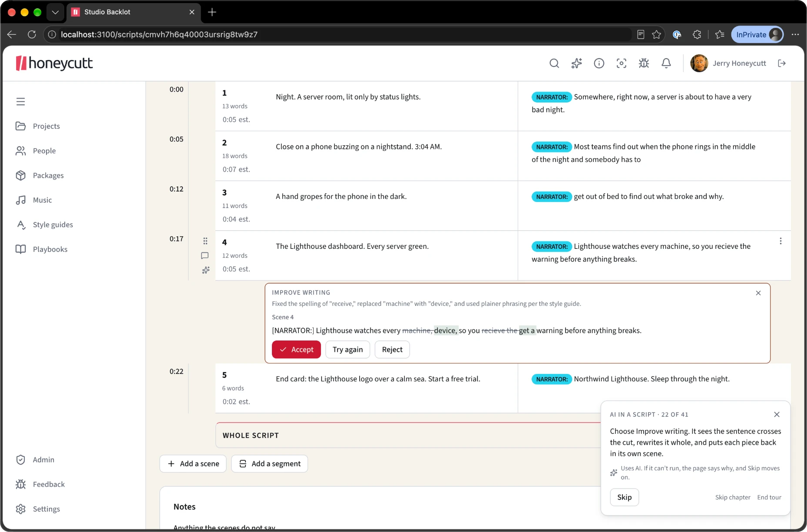Click Add a segment button
807x532 pixels.
tap(269, 464)
